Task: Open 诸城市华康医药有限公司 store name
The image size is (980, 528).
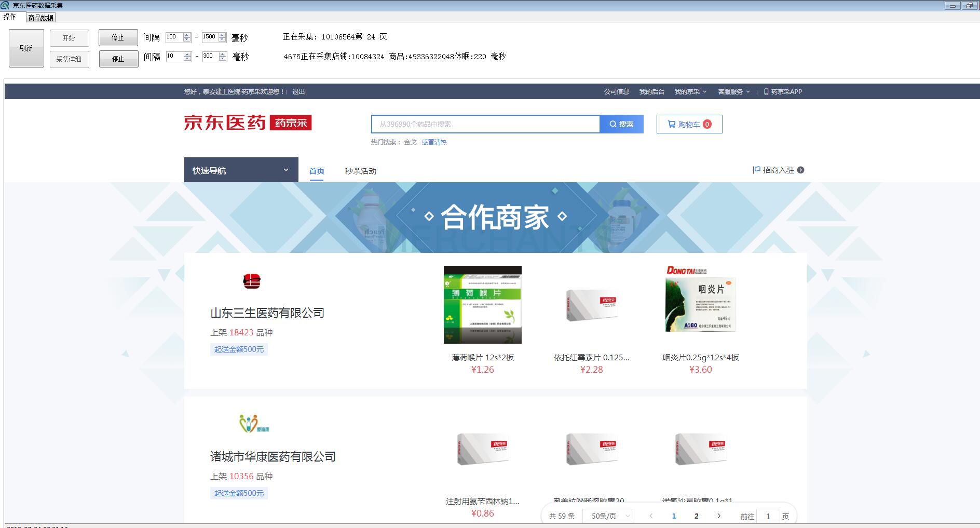Action: point(273,457)
